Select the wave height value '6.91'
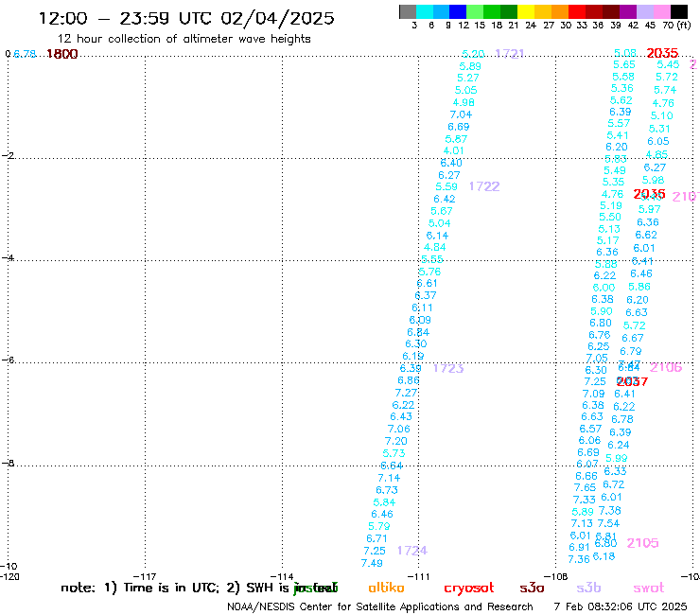 coord(580,548)
